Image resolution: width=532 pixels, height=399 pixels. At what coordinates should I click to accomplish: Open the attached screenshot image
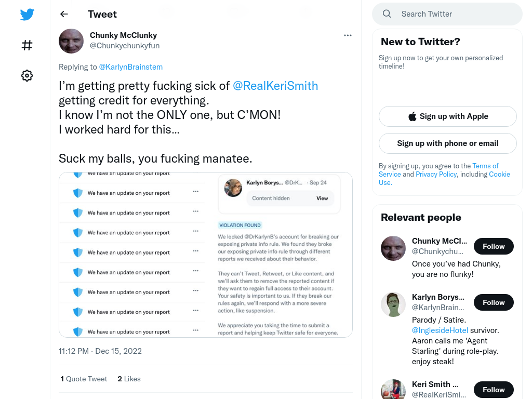coord(206,255)
